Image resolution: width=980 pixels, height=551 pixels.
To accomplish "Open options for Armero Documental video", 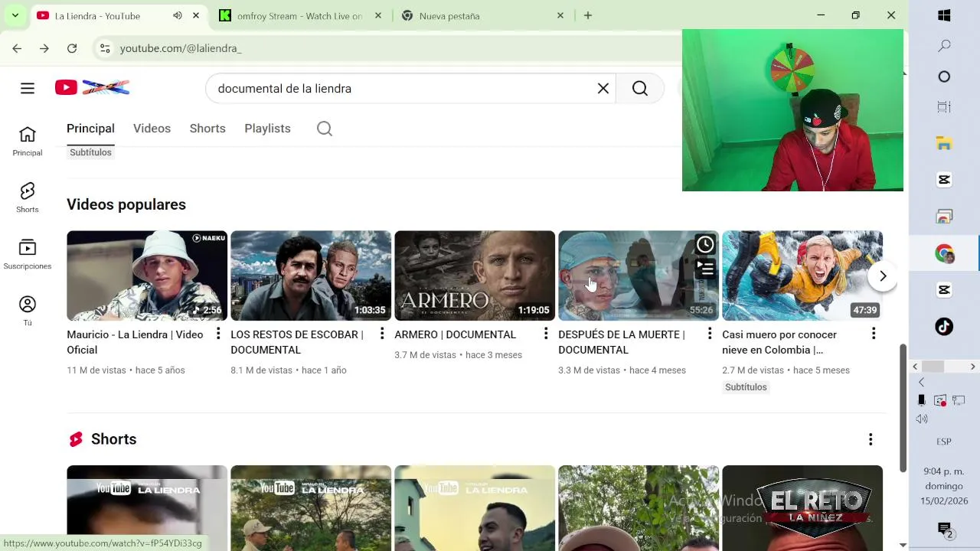I will coord(546,334).
